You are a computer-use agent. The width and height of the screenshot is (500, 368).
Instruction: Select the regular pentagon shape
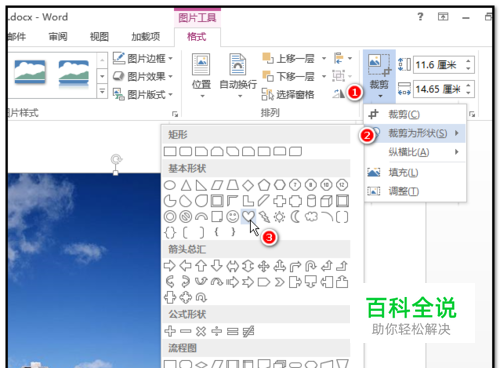[x=264, y=185]
